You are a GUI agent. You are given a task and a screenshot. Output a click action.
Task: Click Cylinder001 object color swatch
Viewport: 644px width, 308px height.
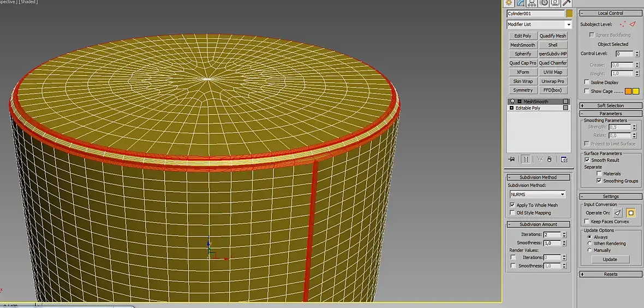pyautogui.click(x=569, y=14)
